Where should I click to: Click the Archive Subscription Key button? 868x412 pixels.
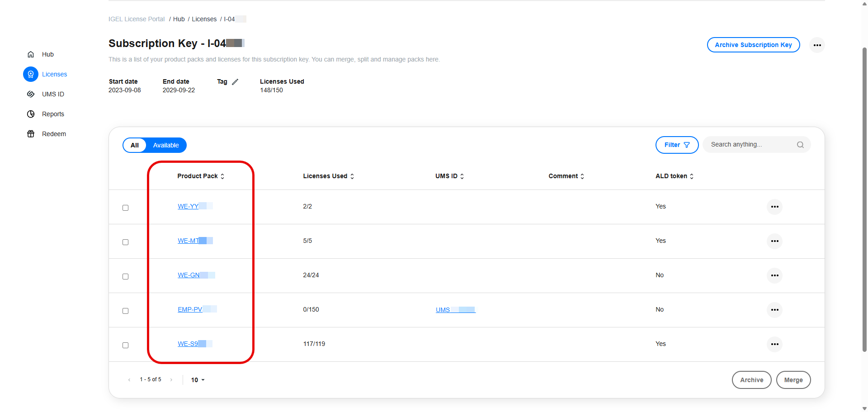point(753,45)
